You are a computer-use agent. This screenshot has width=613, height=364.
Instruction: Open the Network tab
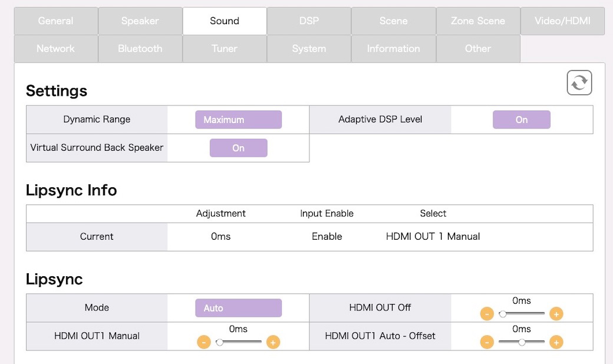click(x=55, y=48)
